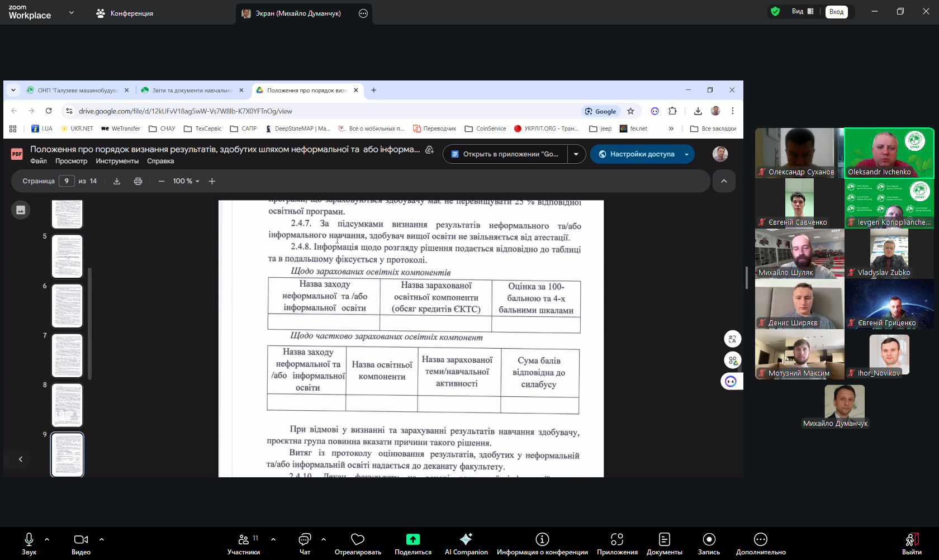
Task: Expand audio options arrow beside Звук
Action: [47, 539]
